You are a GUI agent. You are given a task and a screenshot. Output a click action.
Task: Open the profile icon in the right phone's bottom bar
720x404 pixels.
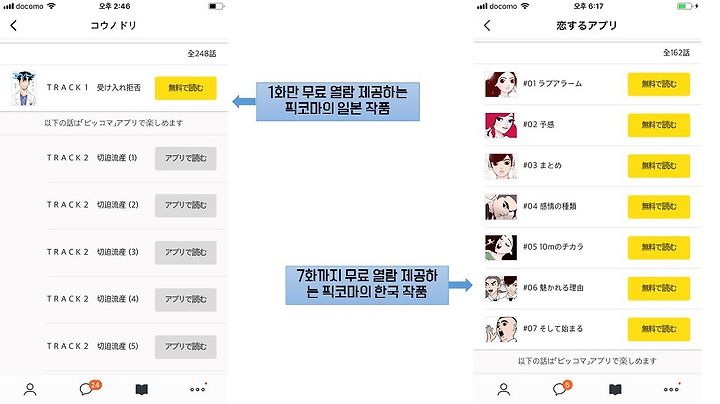pos(504,389)
